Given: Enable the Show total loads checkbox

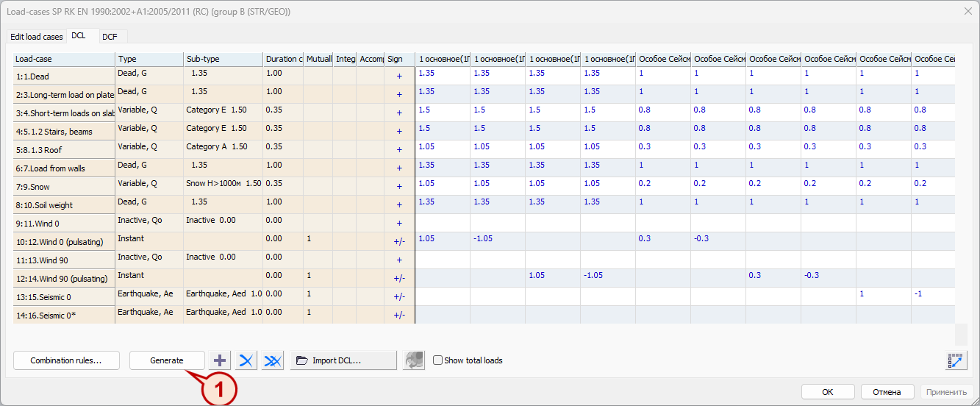Looking at the screenshot, I should 438,360.
